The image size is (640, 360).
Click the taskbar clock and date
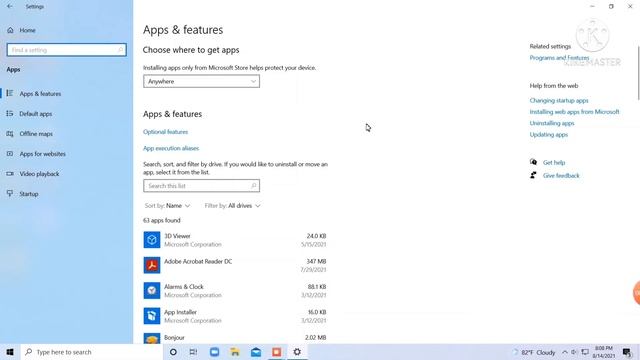coord(604,352)
